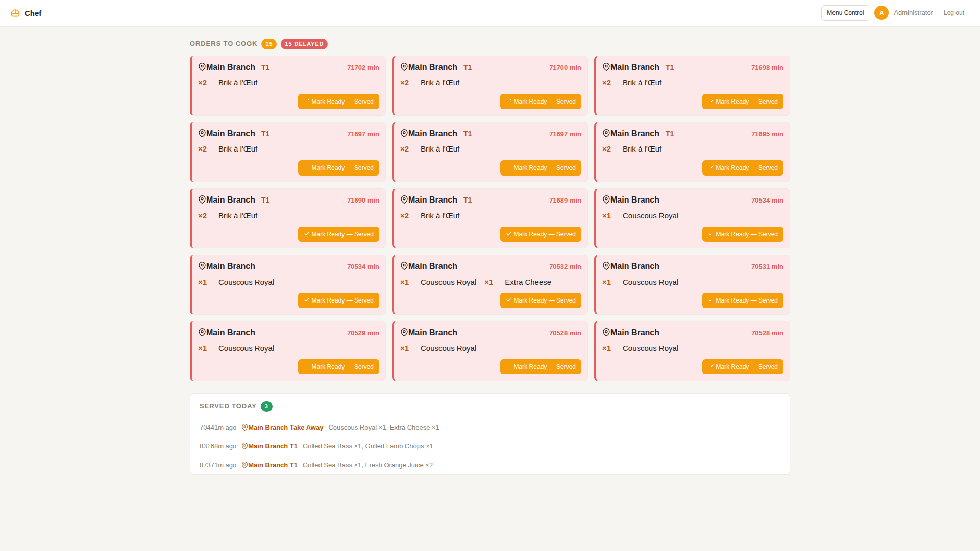Image resolution: width=980 pixels, height=551 pixels.
Task: Mark the 71689 min order ready
Action: tap(541, 234)
